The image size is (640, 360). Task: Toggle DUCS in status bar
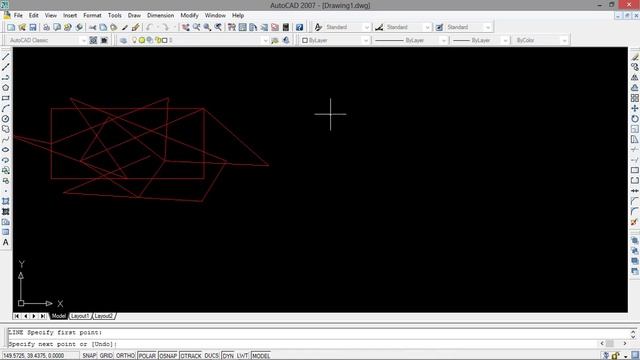click(211, 356)
